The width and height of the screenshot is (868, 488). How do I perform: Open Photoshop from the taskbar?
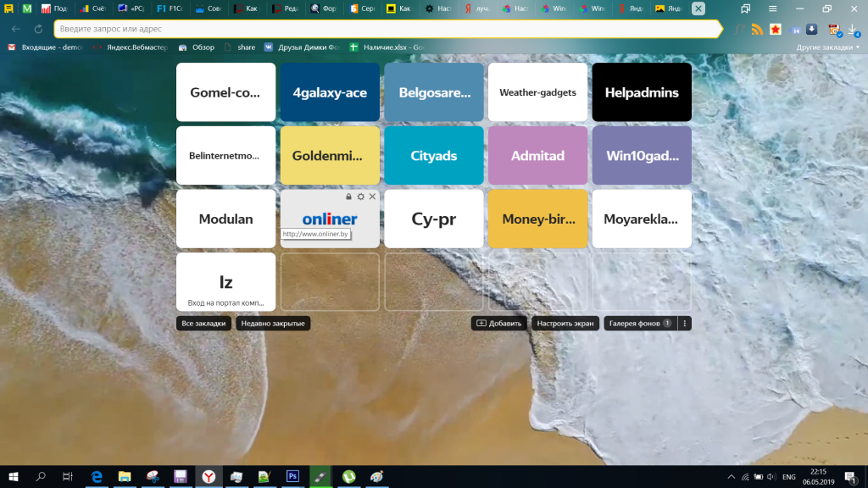(x=292, y=476)
